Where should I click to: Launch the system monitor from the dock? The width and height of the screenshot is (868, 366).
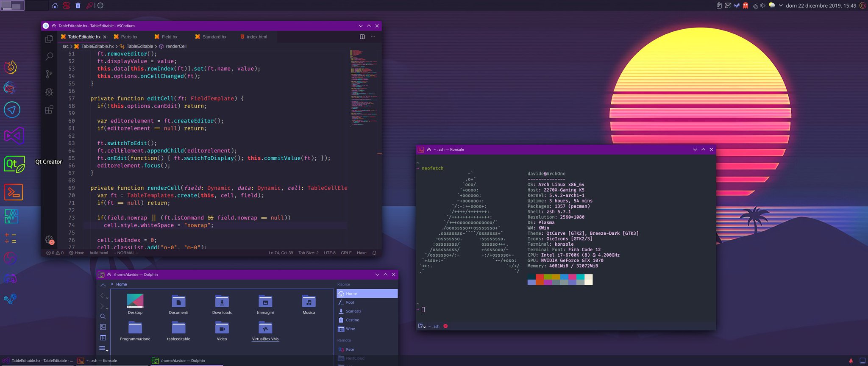click(11, 216)
